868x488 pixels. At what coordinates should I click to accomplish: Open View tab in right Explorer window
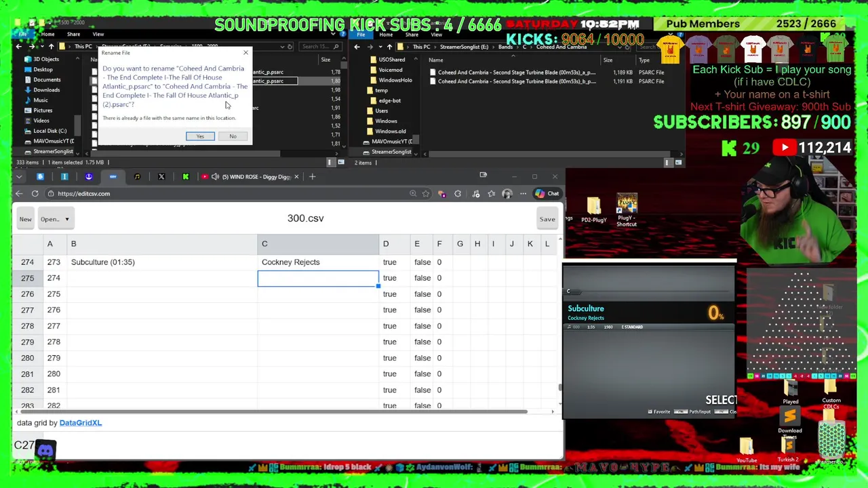point(437,34)
